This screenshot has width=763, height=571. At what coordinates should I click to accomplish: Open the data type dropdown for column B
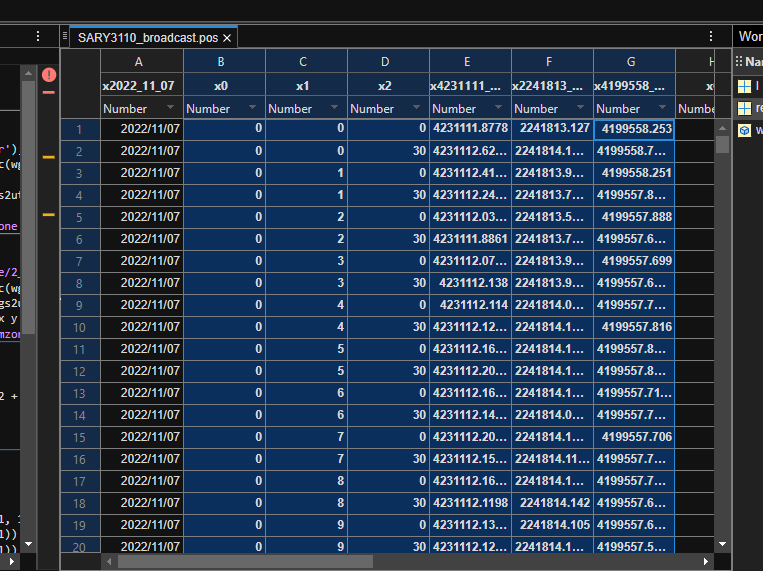click(x=253, y=107)
